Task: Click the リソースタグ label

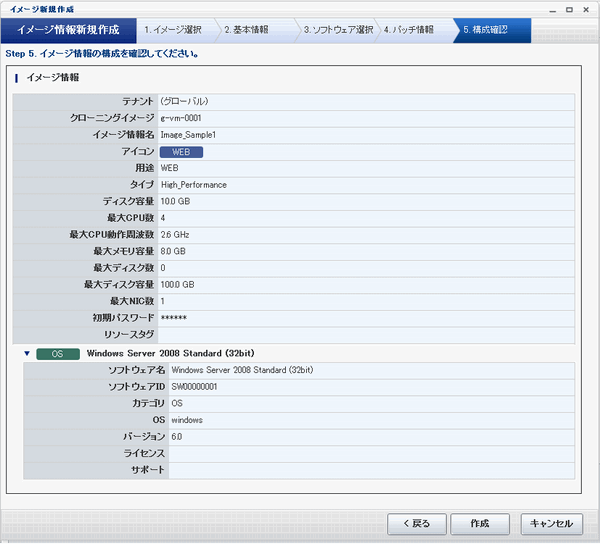Action: (x=129, y=335)
